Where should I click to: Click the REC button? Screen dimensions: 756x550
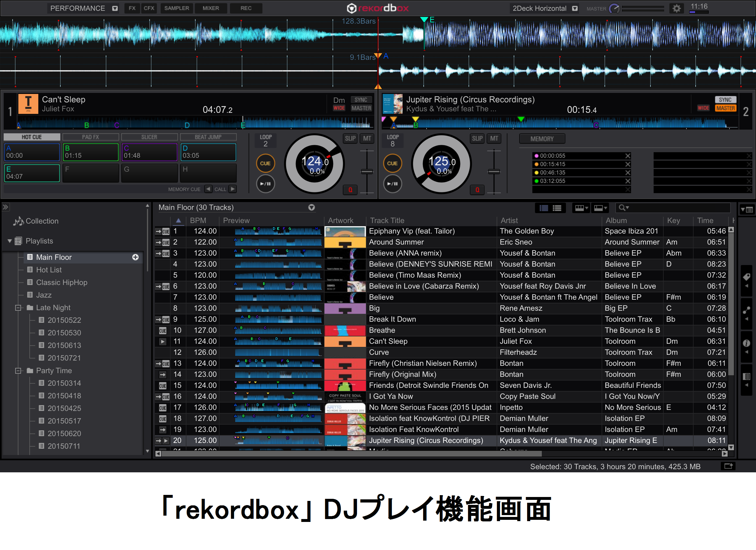(x=246, y=8)
